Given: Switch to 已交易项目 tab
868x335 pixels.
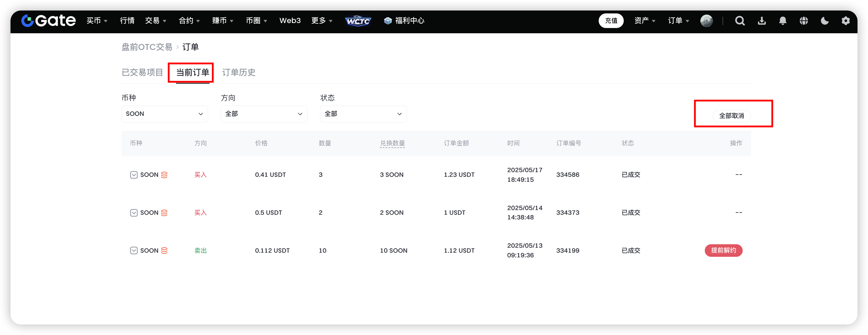Looking at the screenshot, I should click(x=142, y=73).
